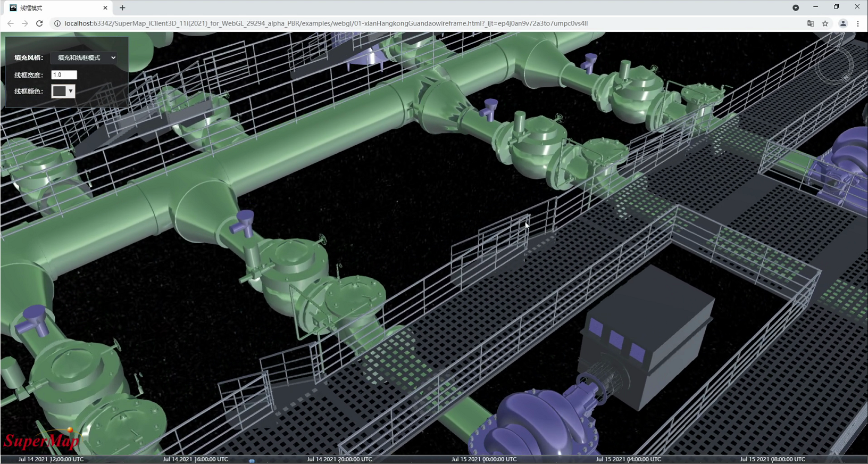The image size is (868, 464).
Task: Click the forward navigation arrow
Action: 25,23
